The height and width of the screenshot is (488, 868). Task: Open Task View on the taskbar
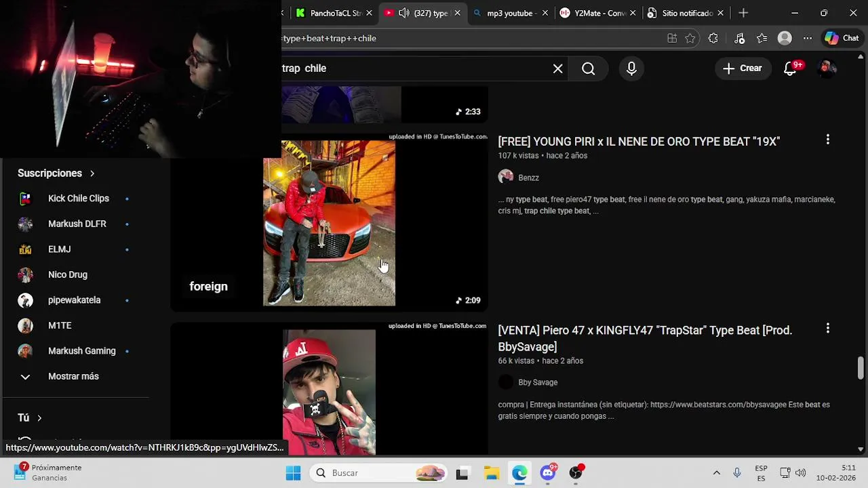pos(462,473)
